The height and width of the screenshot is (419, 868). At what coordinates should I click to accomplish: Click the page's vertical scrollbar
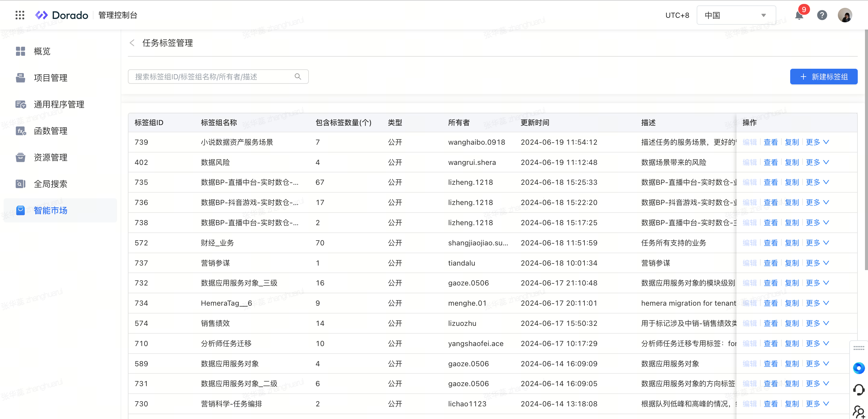[866, 150]
